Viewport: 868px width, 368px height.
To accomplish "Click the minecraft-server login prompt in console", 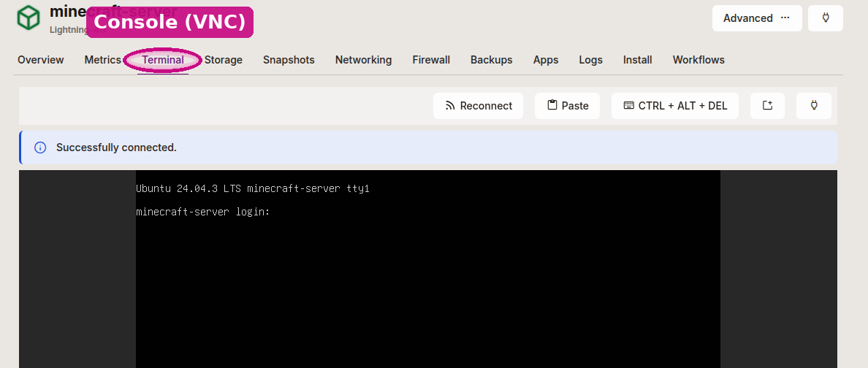I will 202,212.
